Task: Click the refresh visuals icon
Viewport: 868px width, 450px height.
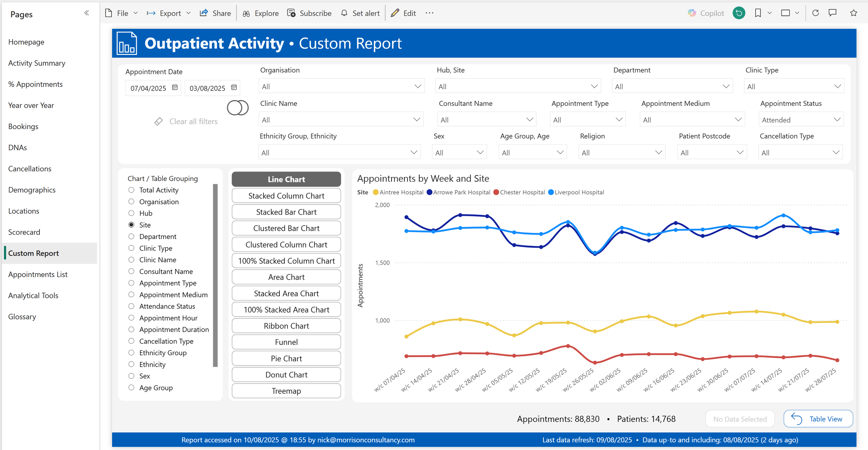Action: click(x=816, y=13)
